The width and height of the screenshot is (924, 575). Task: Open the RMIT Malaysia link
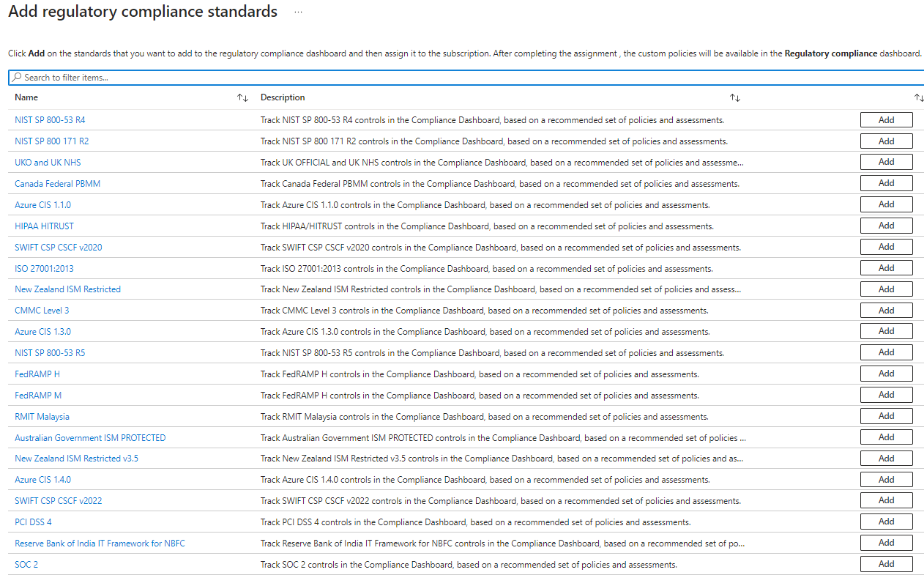tap(42, 417)
